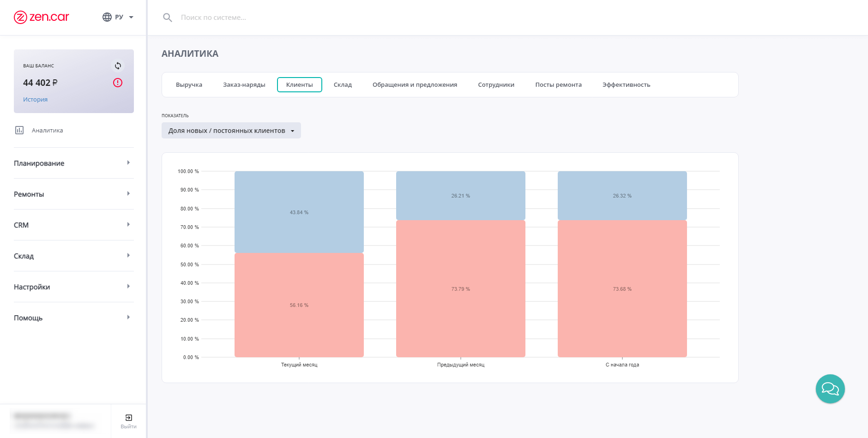Click the С начала года axis label
The width and height of the screenshot is (868, 438).
[x=622, y=365]
